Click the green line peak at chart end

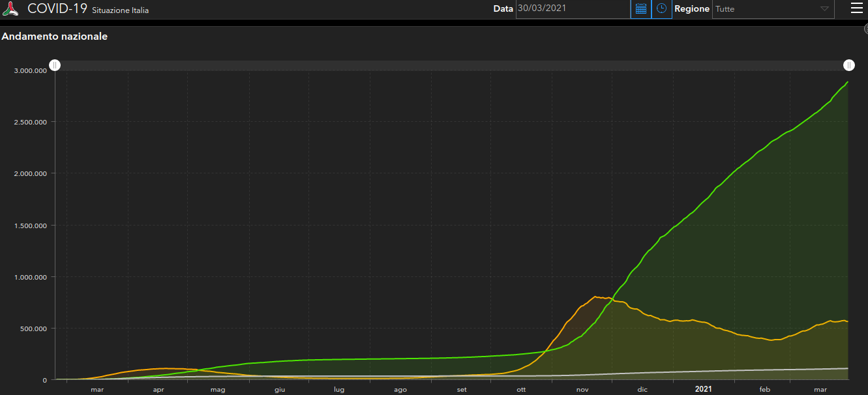point(847,82)
